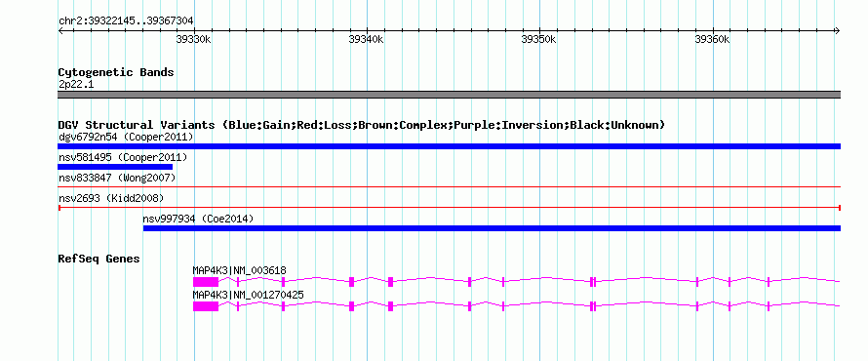Select the Cytogenetic Bands track title
Screen dimensions: 868x361
point(116,72)
